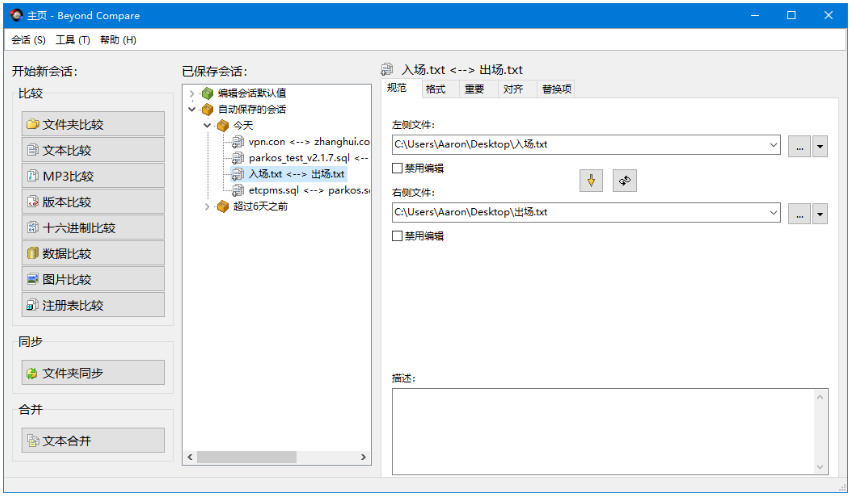Image resolution: width=853 pixels, height=497 pixels.
Task: Select the parkos_test_v2.1.7.sql session
Action: coord(308,158)
